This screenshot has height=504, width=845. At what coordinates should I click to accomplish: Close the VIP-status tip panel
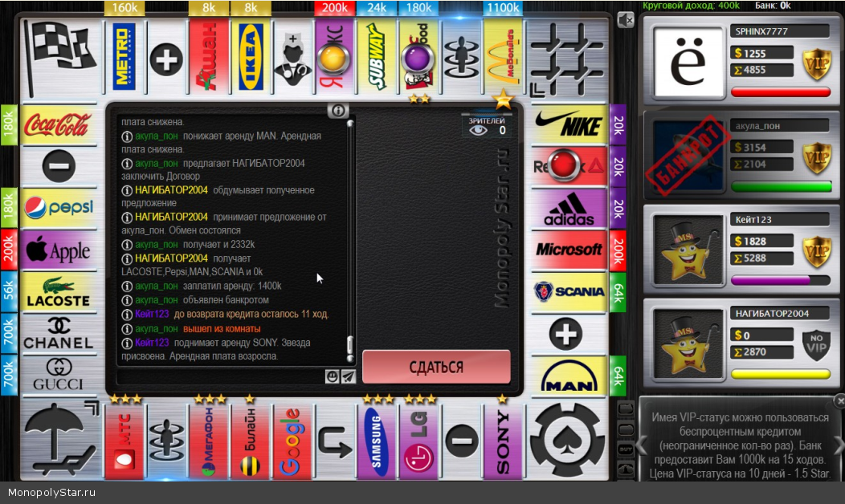tap(839, 400)
